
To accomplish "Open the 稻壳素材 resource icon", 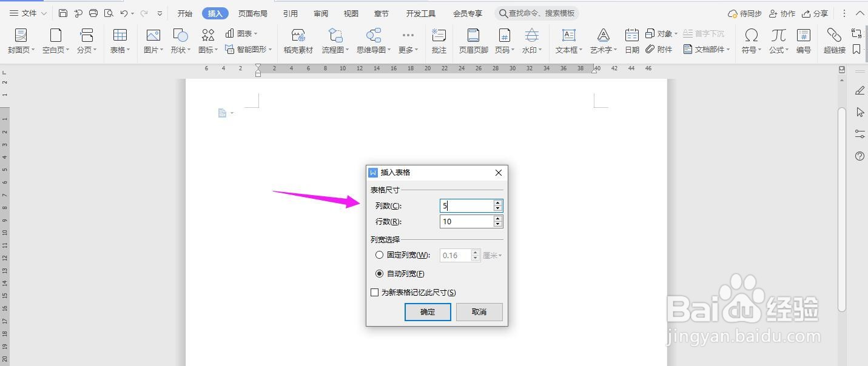I will tap(298, 35).
